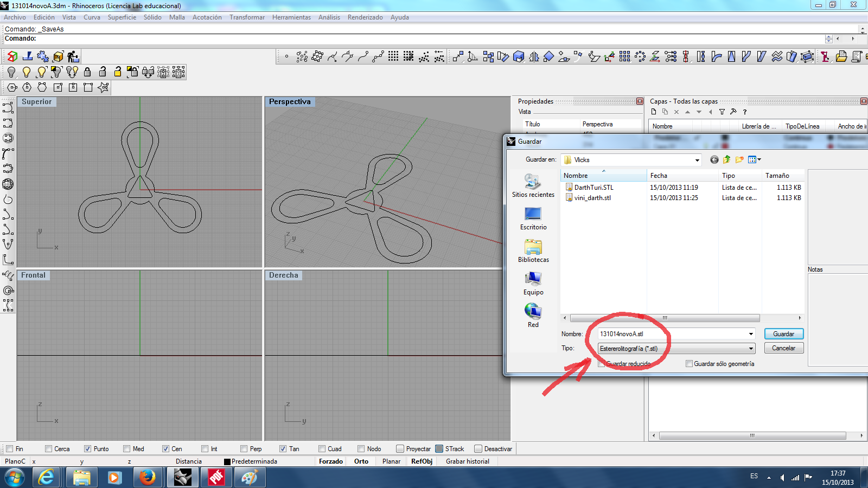Create a new folder in Guardar dialog
The image size is (868, 488).
tap(739, 159)
